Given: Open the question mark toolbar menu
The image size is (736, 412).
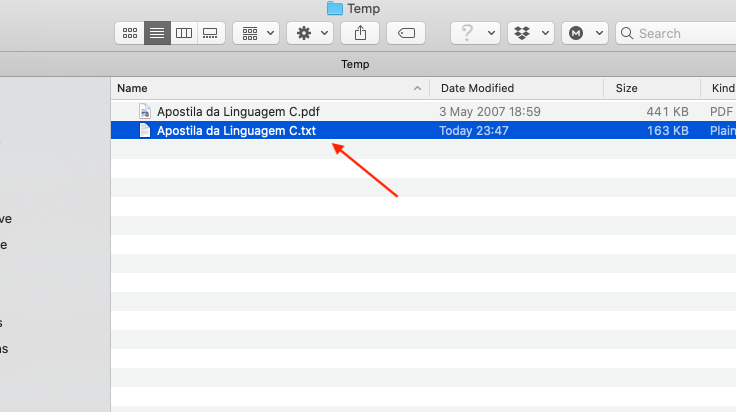Looking at the screenshot, I should click(x=475, y=33).
